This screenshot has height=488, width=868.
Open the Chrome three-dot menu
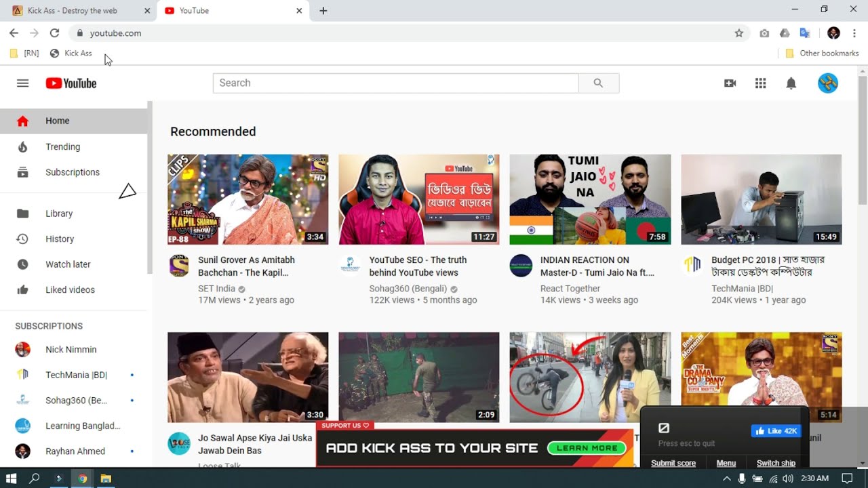pyautogui.click(x=854, y=33)
